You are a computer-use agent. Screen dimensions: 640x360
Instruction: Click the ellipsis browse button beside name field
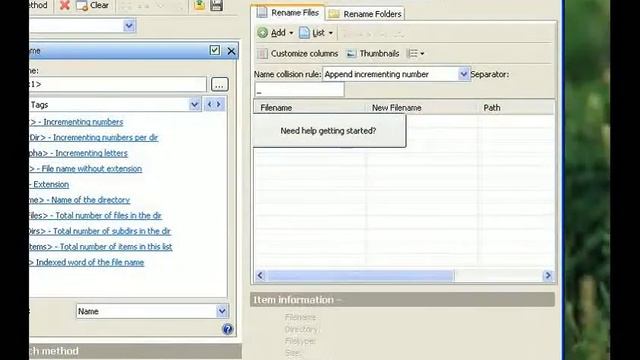[x=220, y=84]
